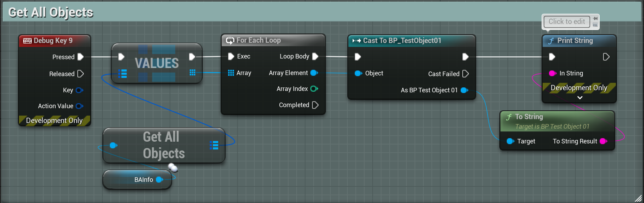Screen dimensions: 644x203
Task: Click the Print String input exec pin
Action: (x=552, y=57)
